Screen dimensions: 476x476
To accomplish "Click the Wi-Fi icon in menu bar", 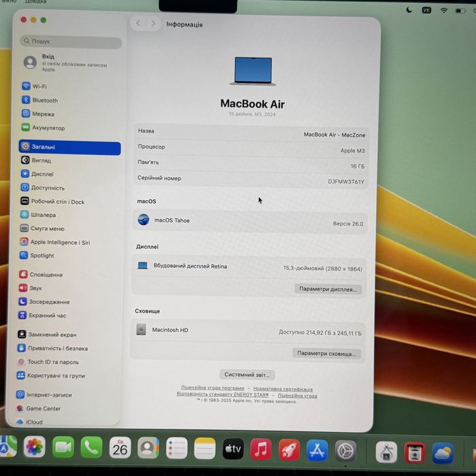I will tap(443, 11).
